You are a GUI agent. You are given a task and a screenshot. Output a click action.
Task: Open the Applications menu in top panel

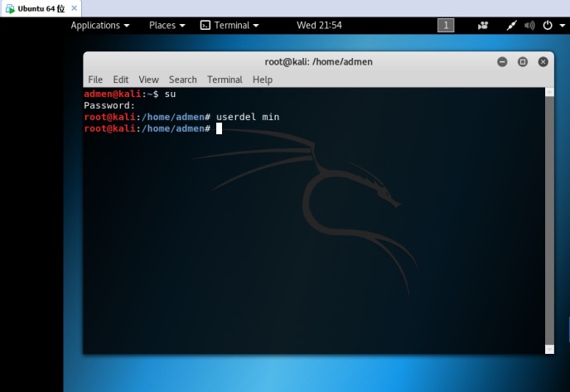click(x=100, y=26)
